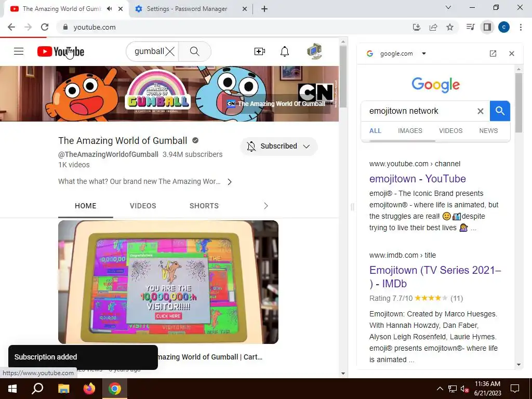Open Emojitown TV Series IMDb result

435,276
